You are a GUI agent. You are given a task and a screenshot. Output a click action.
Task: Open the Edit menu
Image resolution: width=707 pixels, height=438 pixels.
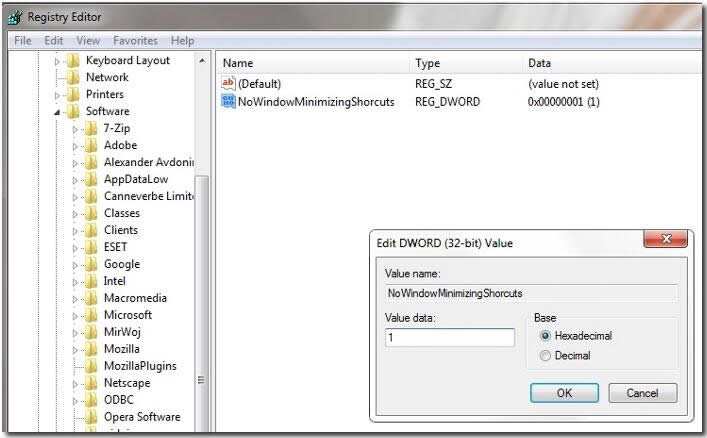(x=54, y=41)
